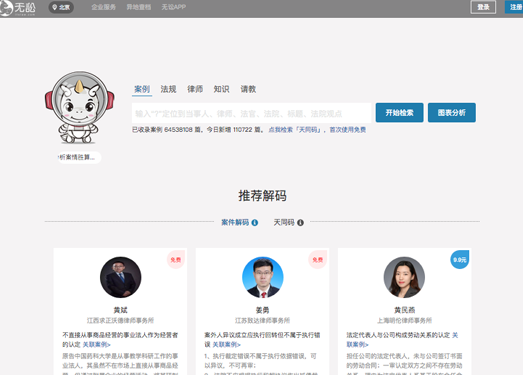
Task: Select the 律师 search tab
Action: pyautogui.click(x=195, y=89)
